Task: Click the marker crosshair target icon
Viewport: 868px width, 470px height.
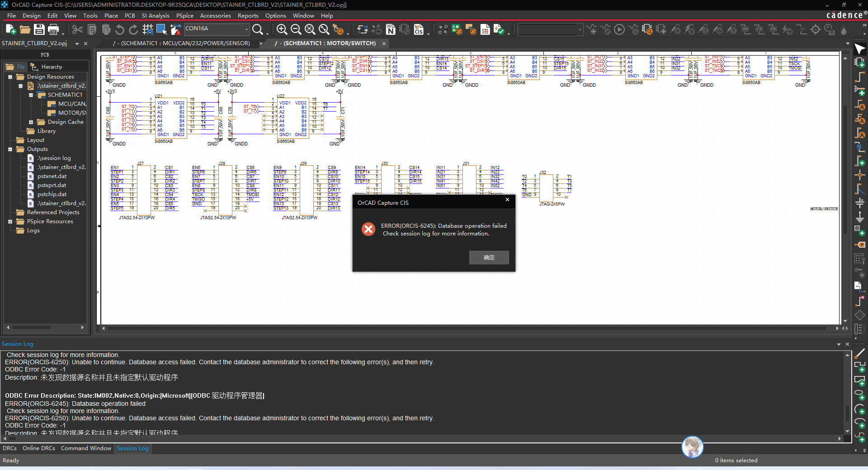Action: click(816, 30)
